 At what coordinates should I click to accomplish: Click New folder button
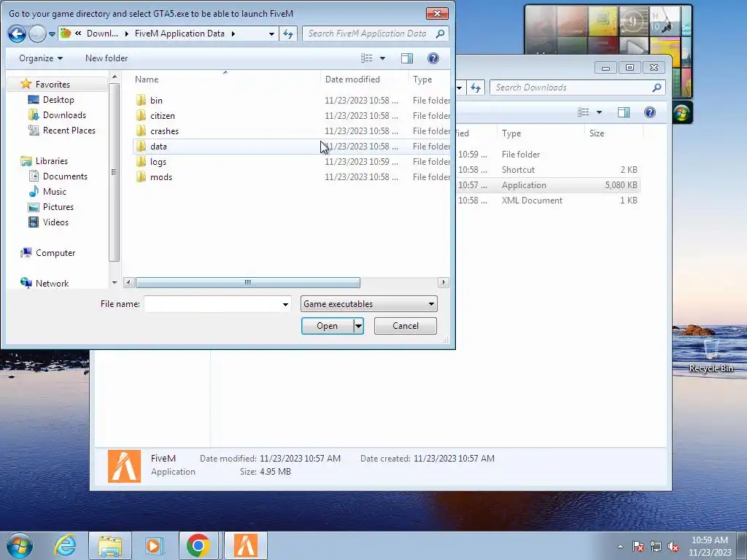(107, 58)
